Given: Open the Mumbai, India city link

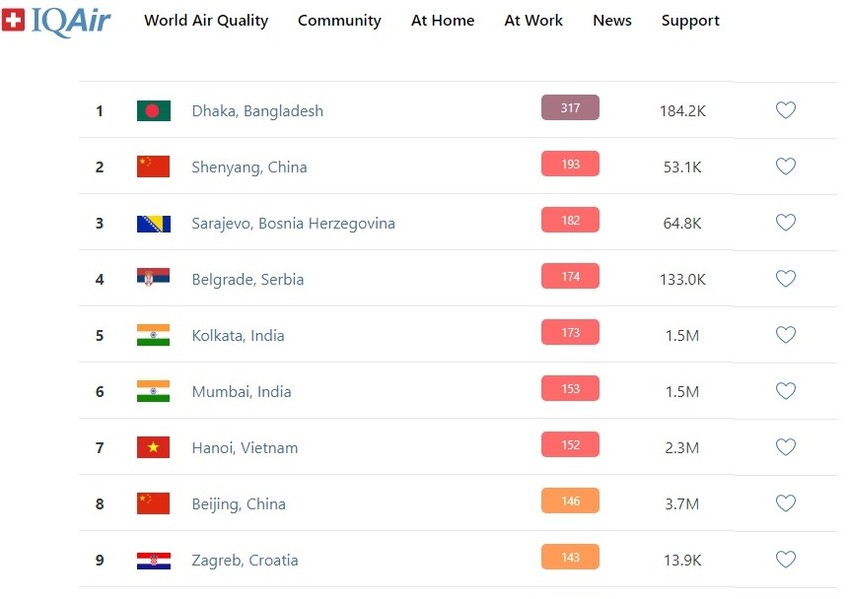Looking at the screenshot, I should coord(241,392).
